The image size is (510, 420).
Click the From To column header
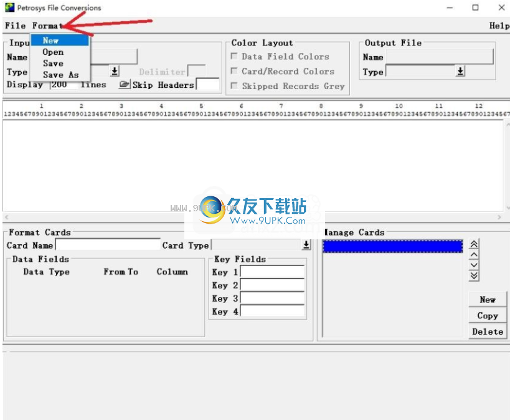[121, 272]
